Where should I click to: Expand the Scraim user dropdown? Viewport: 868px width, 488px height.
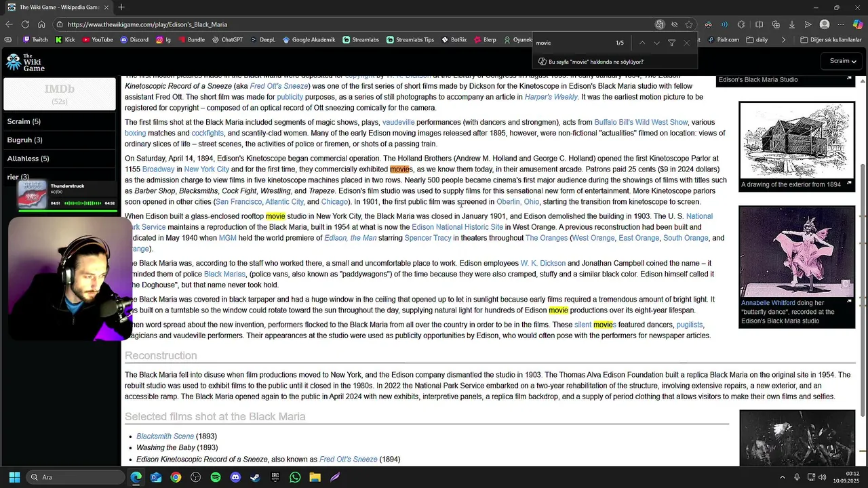(843, 61)
